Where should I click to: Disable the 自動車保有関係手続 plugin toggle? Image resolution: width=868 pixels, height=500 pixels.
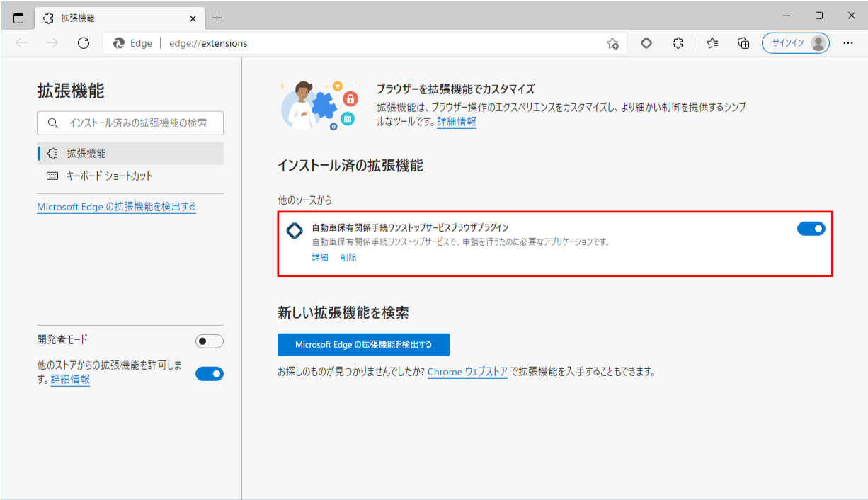pyautogui.click(x=811, y=228)
